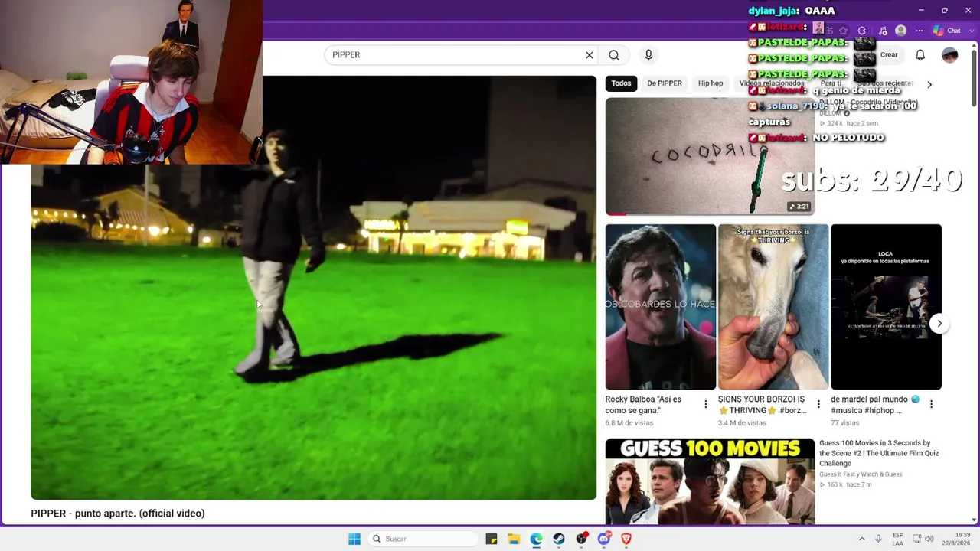The width and height of the screenshot is (980, 551).
Task: Open the Rocky Balboa short title link
Action: click(x=643, y=405)
